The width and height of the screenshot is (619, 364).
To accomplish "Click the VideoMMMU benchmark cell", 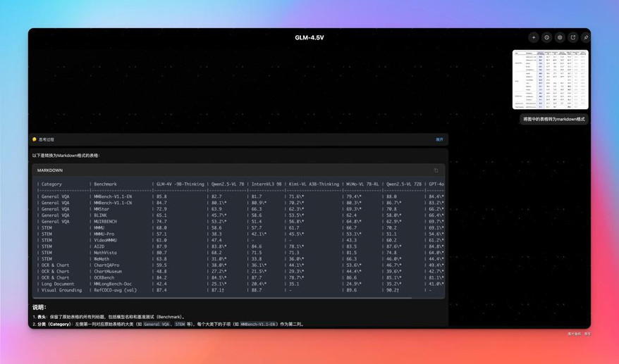I will coord(106,240).
